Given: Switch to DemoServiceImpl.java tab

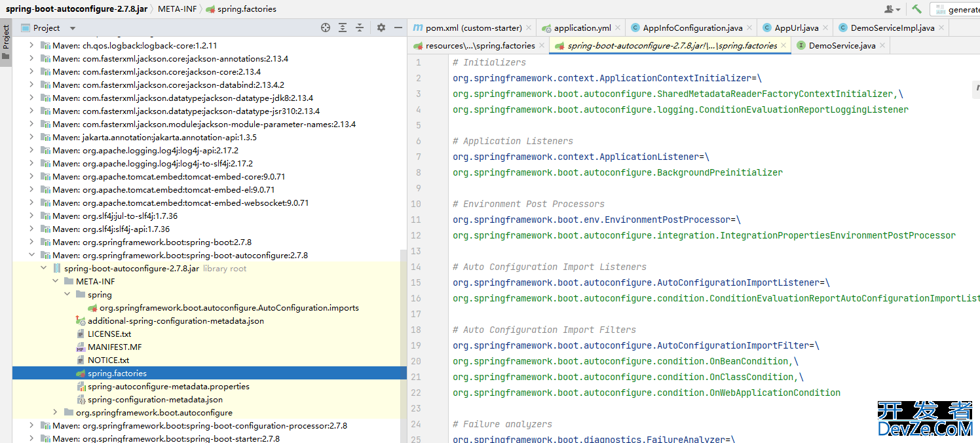Looking at the screenshot, I should point(892,28).
